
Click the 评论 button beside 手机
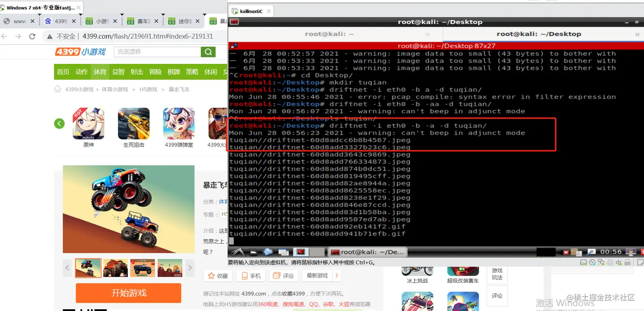pos(284,276)
